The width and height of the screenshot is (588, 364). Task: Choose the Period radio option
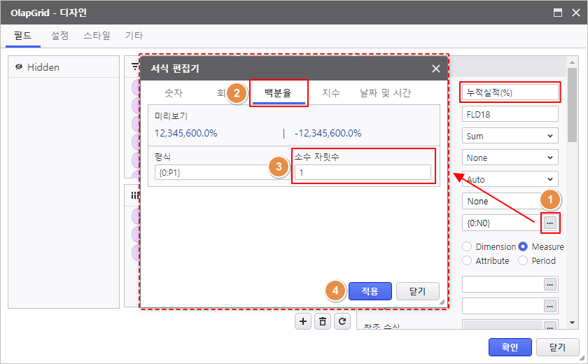click(x=523, y=260)
